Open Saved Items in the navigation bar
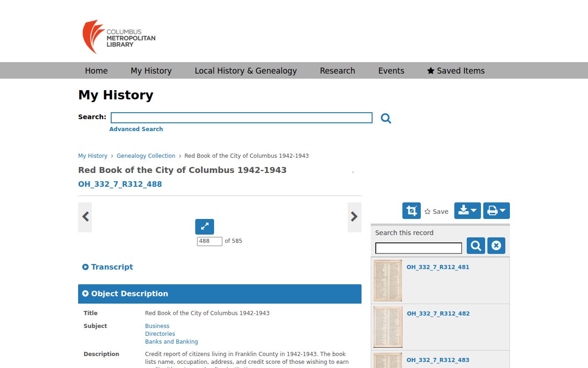The width and height of the screenshot is (588, 368). tap(456, 71)
